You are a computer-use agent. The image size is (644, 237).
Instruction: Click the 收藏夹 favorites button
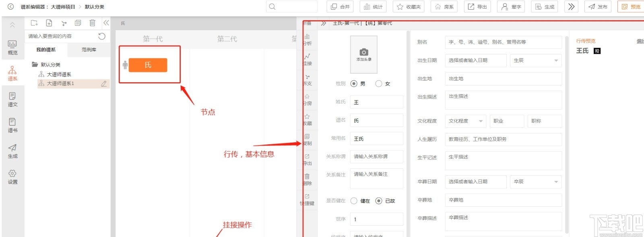coord(408,6)
